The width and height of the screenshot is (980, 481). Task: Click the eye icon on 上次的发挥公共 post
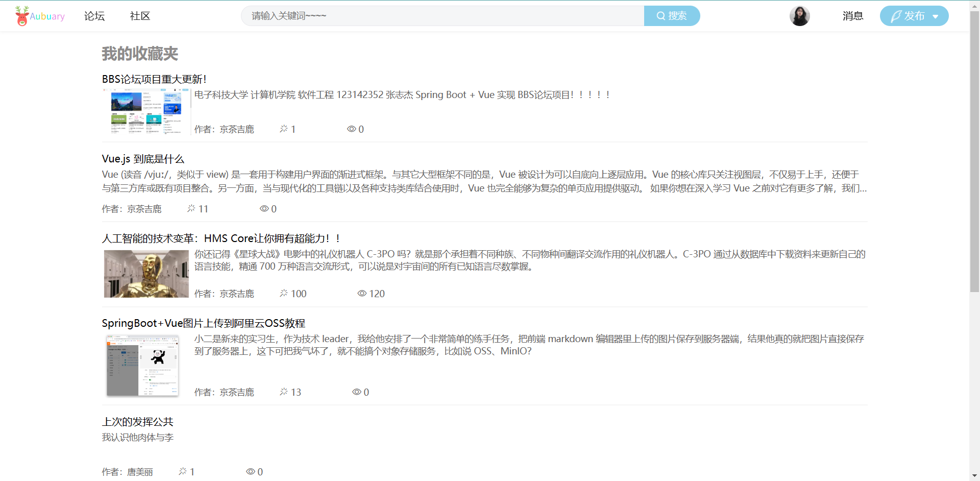[x=250, y=471]
